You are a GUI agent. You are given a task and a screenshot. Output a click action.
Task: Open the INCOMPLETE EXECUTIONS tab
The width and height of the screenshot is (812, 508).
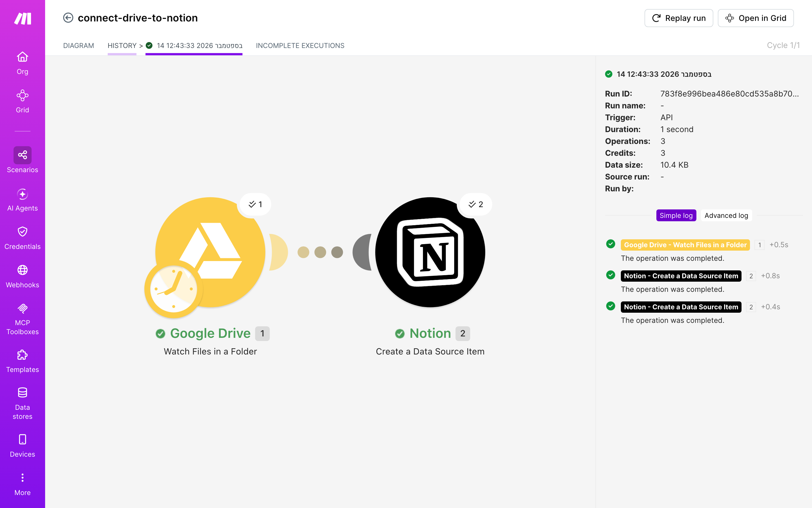point(300,45)
